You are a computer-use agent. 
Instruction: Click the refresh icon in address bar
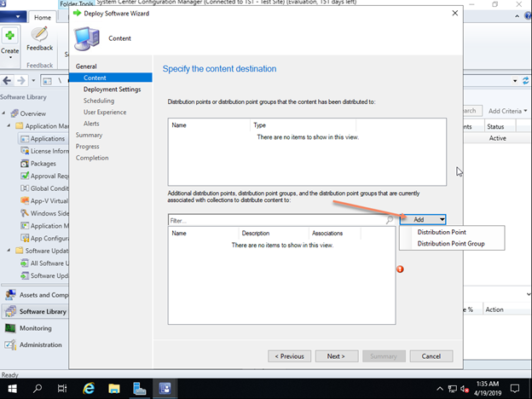(526, 81)
